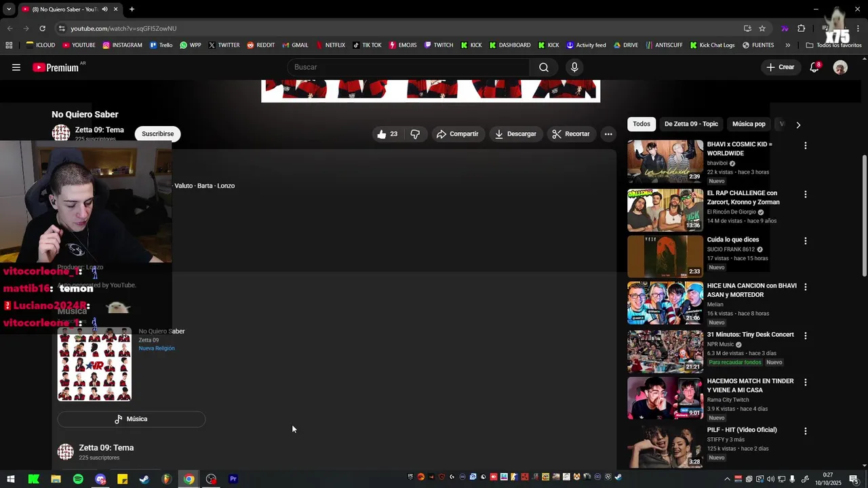Open the Windows Start menu

point(11,479)
